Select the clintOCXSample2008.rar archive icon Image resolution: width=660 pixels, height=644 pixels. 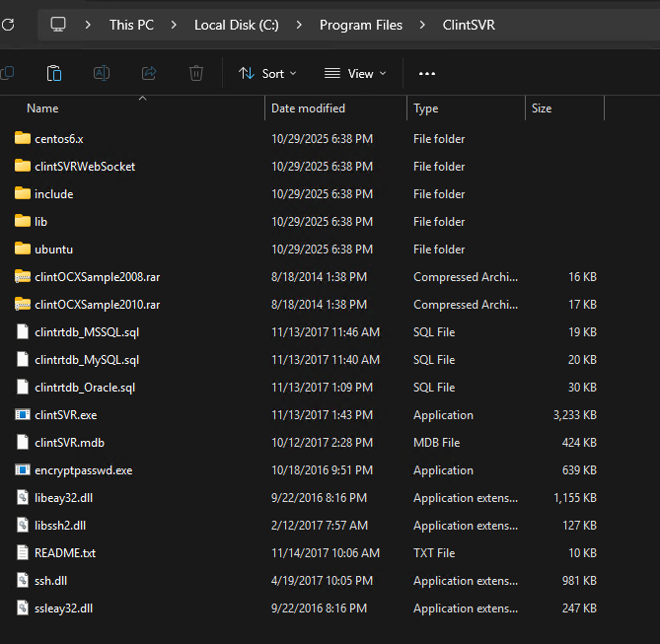[x=23, y=277]
